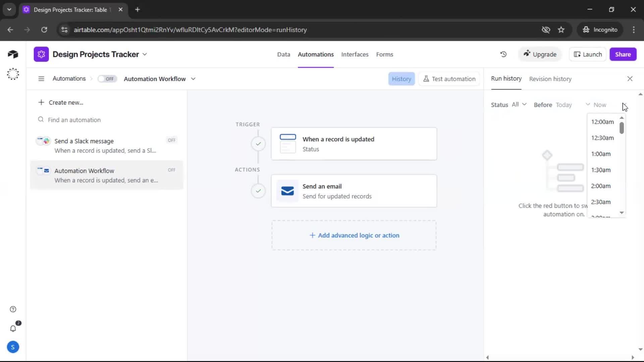Click the tracking protection eye icon
644x362 pixels.
pos(546,29)
